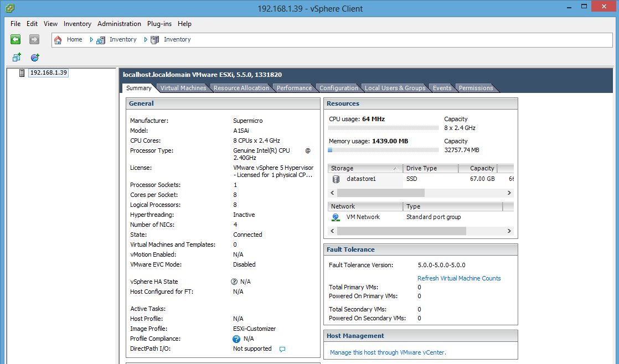Click right arrow of Storage list scrollbar
The width and height of the screenshot is (619, 364).
coord(509,193)
